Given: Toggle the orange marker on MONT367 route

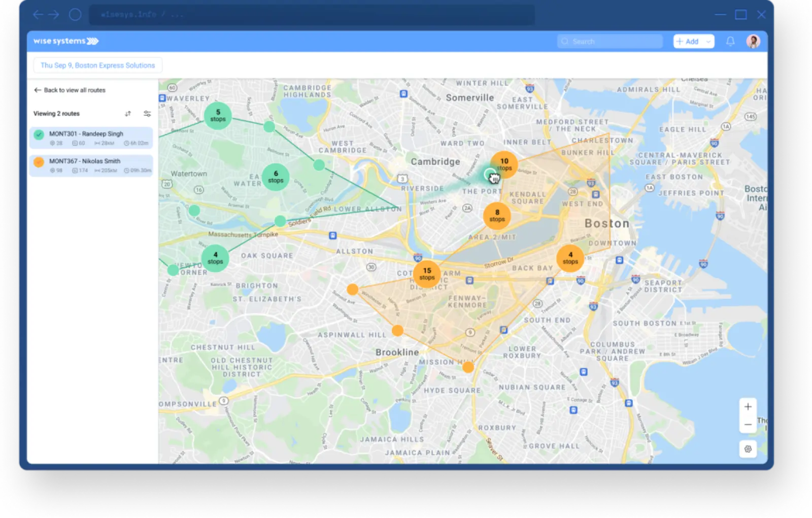Looking at the screenshot, I should click(39, 162).
